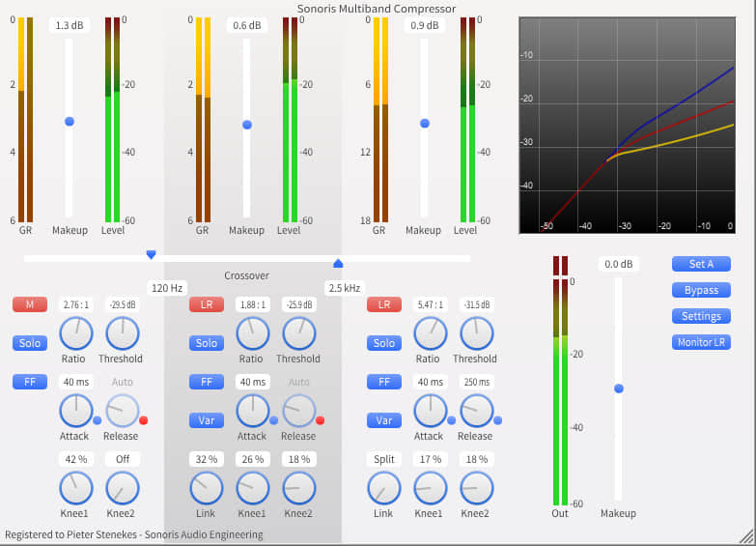
Task: Switch the low band M channel mode
Action: pos(29,304)
